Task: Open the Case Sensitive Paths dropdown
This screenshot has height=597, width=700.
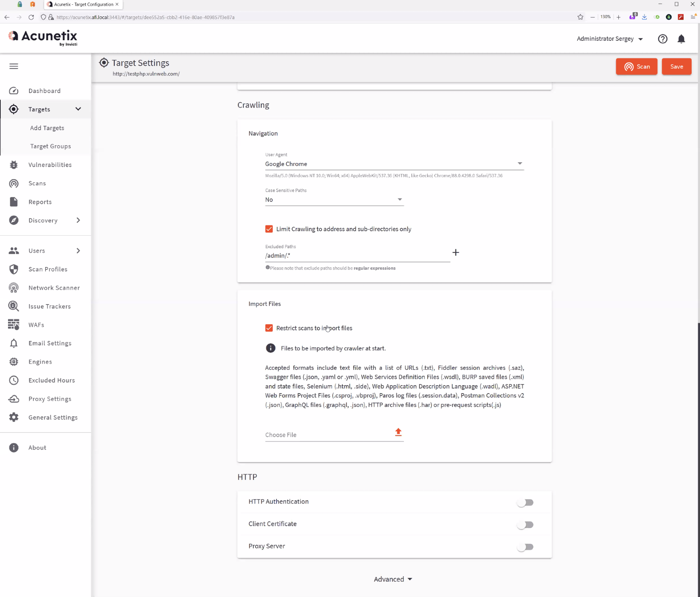Action: point(334,199)
